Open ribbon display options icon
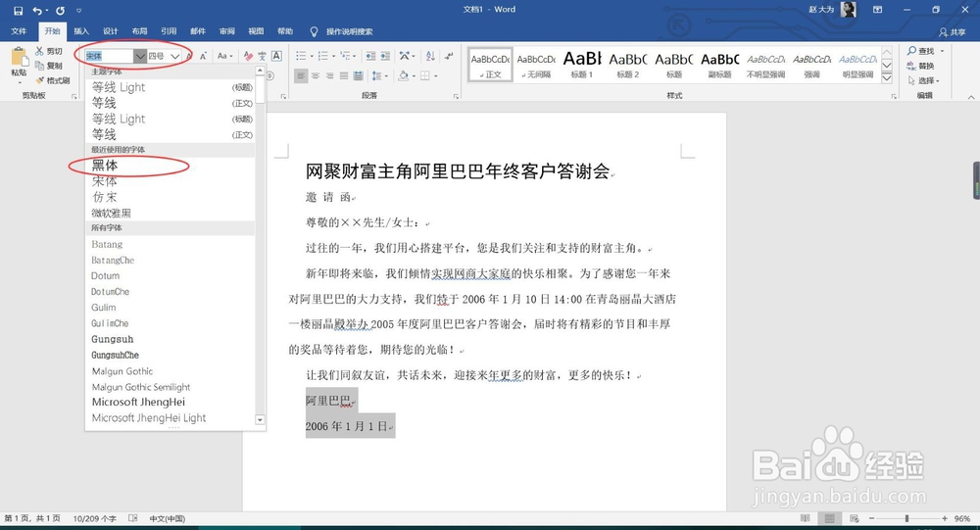This screenshot has height=530, width=980. click(x=877, y=10)
